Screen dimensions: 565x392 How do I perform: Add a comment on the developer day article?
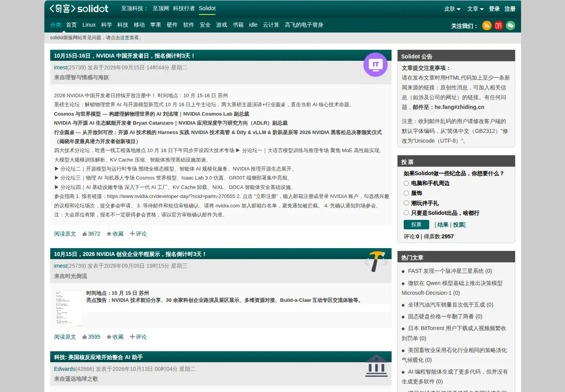click(x=138, y=234)
